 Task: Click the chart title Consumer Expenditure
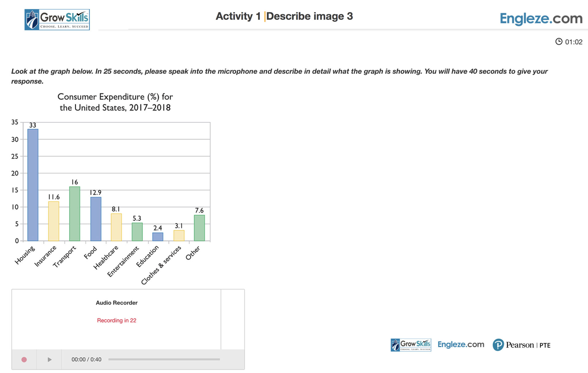click(115, 102)
